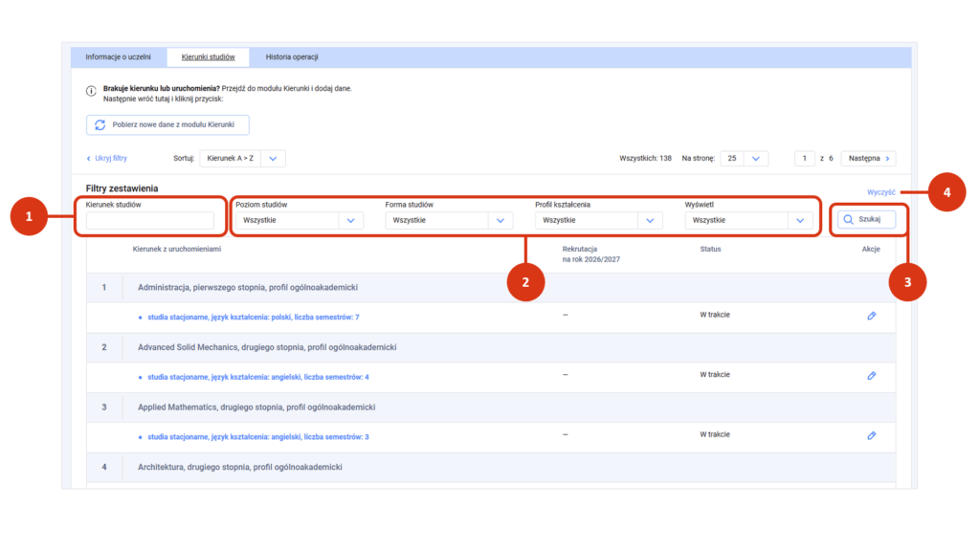Collapse filters with Ukryj filtry

pyautogui.click(x=107, y=159)
